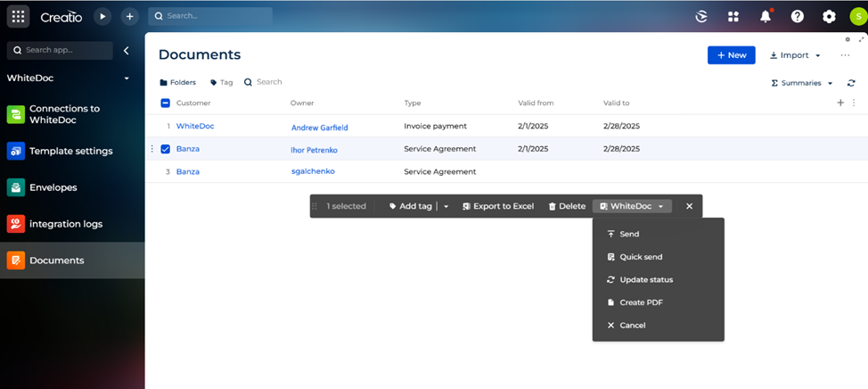Open Template settings section
The image size is (868, 389).
click(x=72, y=151)
